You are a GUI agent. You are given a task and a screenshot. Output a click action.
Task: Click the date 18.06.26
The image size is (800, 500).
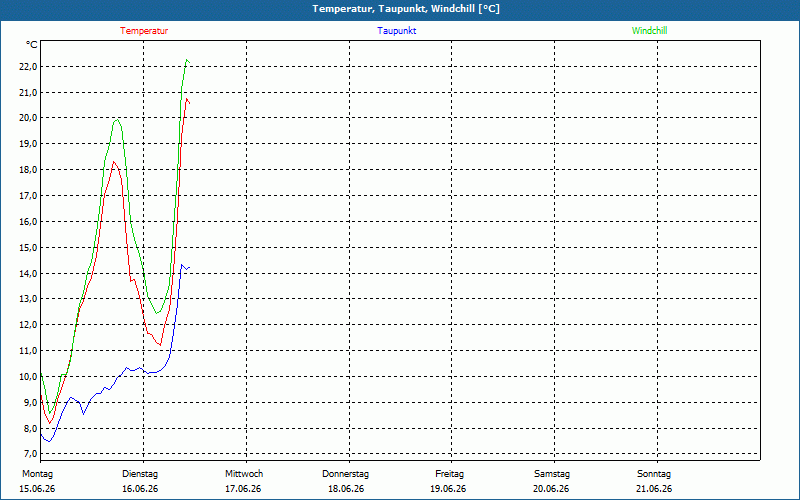coord(346,489)
